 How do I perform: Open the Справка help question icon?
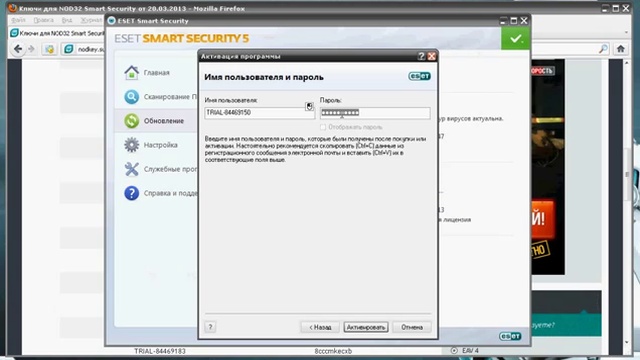tap(131, 193)
